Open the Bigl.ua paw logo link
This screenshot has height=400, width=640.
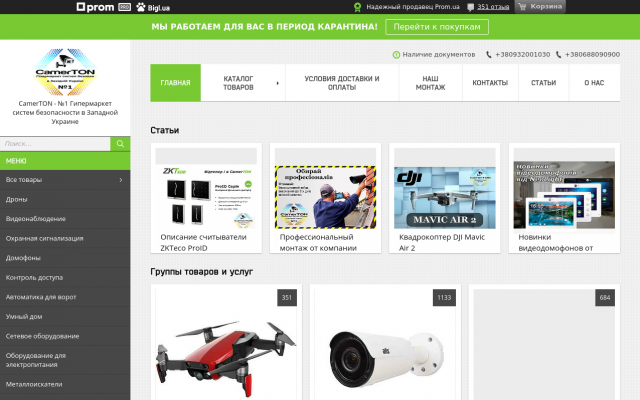pos(153,7)
